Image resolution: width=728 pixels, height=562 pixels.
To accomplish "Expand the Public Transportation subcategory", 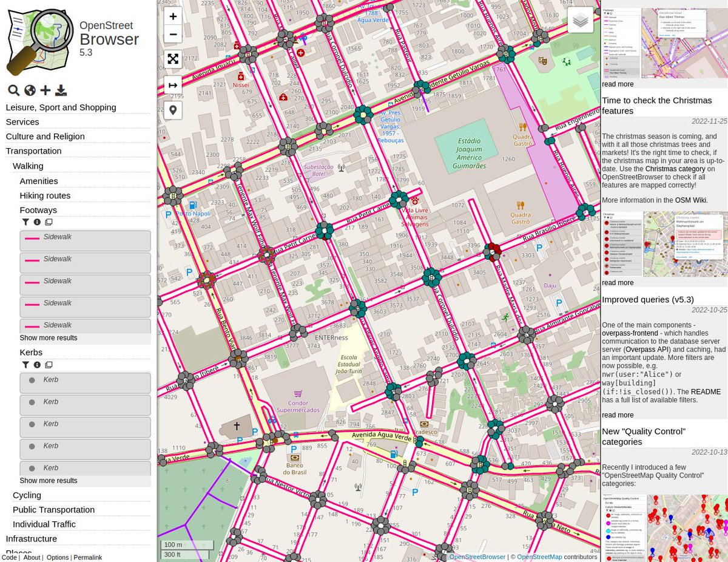I will pos(53,510).
